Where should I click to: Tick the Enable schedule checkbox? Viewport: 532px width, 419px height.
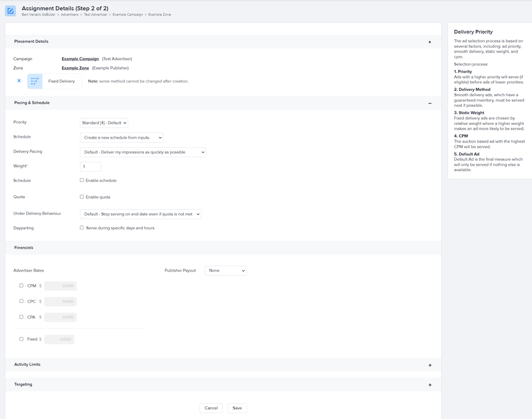click(82, 180)
